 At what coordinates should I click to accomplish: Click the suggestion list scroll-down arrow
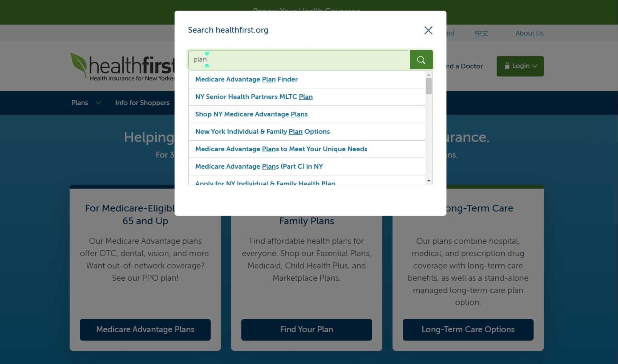(429, 181)
